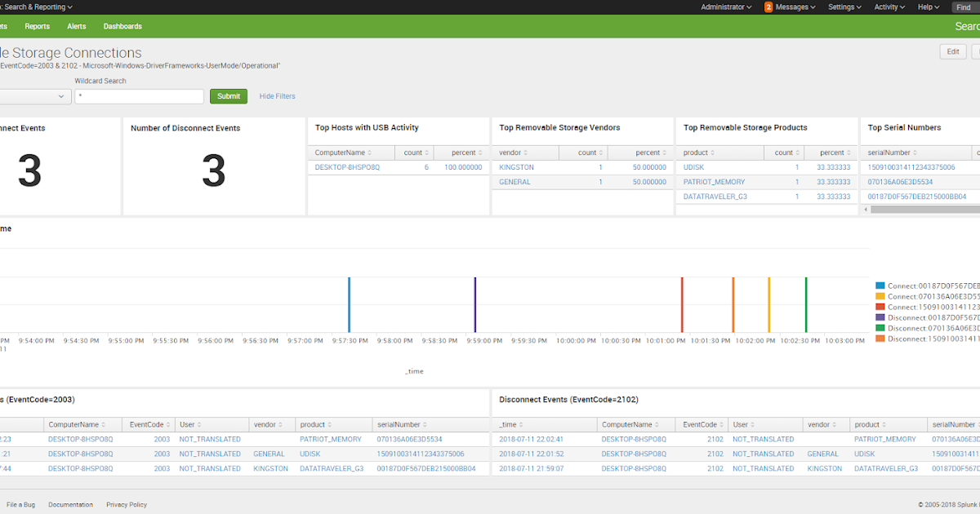Switch to the Dashboards navigation tab
Viewport: 980px width, 514px height.
coord(122,25)
